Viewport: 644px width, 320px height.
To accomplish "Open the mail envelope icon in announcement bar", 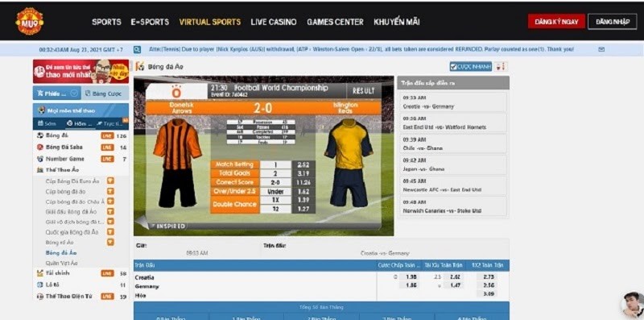I will (x=601, y=49).
